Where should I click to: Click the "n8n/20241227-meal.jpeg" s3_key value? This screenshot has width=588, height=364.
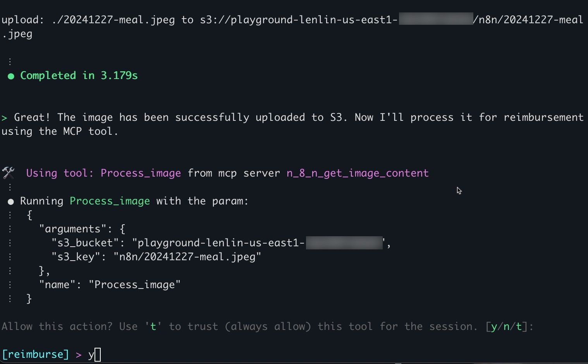[x=187, y=257]
